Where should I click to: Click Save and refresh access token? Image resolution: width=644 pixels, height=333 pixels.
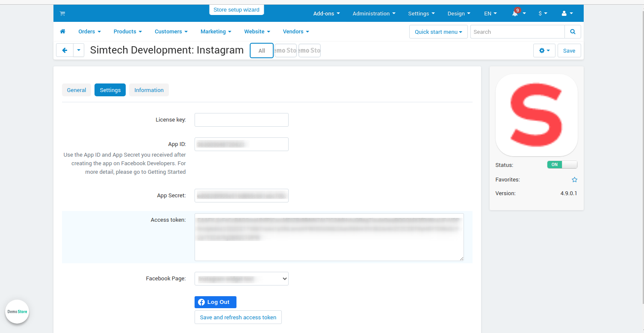238,317
